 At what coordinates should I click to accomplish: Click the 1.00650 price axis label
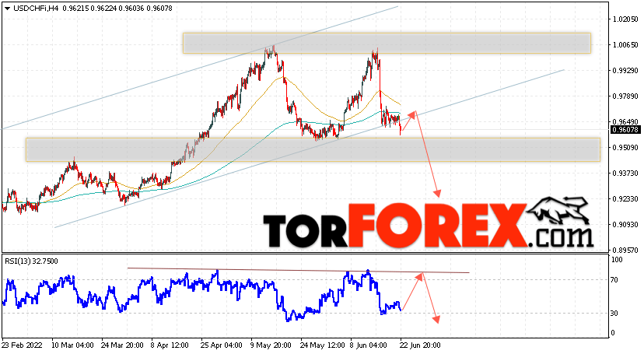point(625,45)
